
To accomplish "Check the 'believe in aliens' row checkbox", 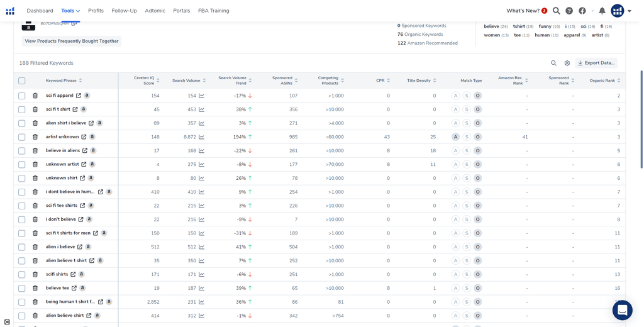I will (x=22, y=151).
